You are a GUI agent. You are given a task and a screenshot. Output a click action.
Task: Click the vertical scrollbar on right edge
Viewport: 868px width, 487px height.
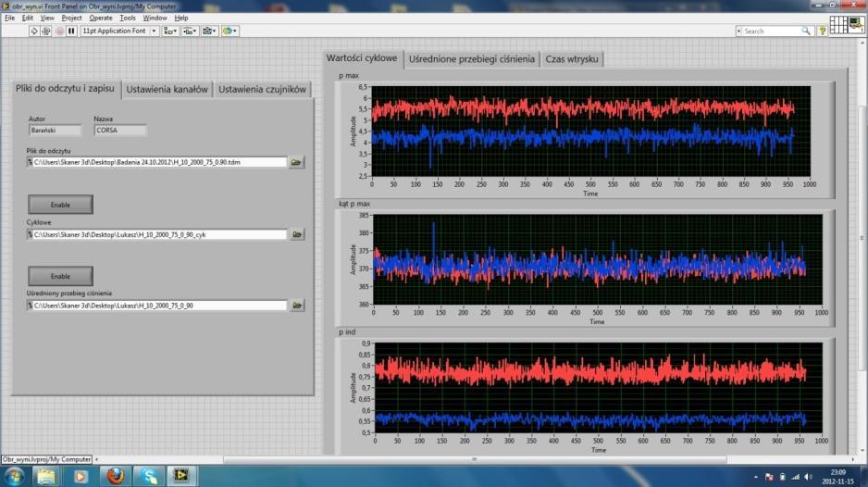point(862,238)
